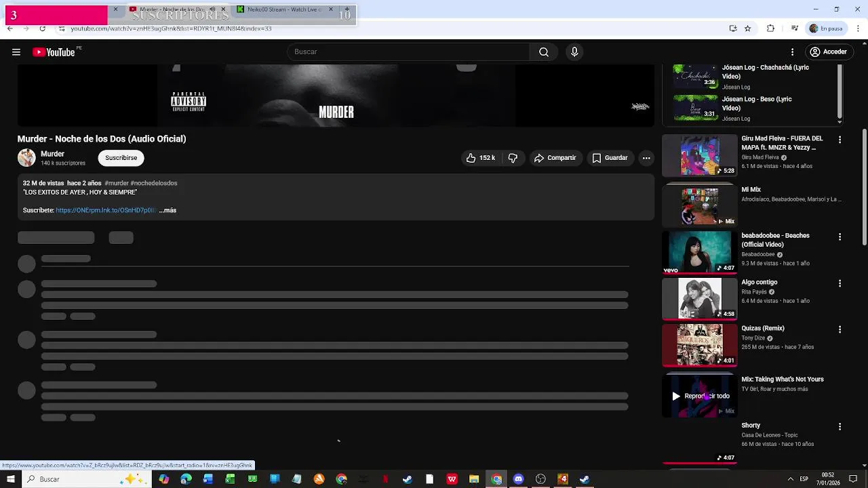Open the Murder channel name link
This screenshot has height=488, width=868.
(x=52, y=154)
